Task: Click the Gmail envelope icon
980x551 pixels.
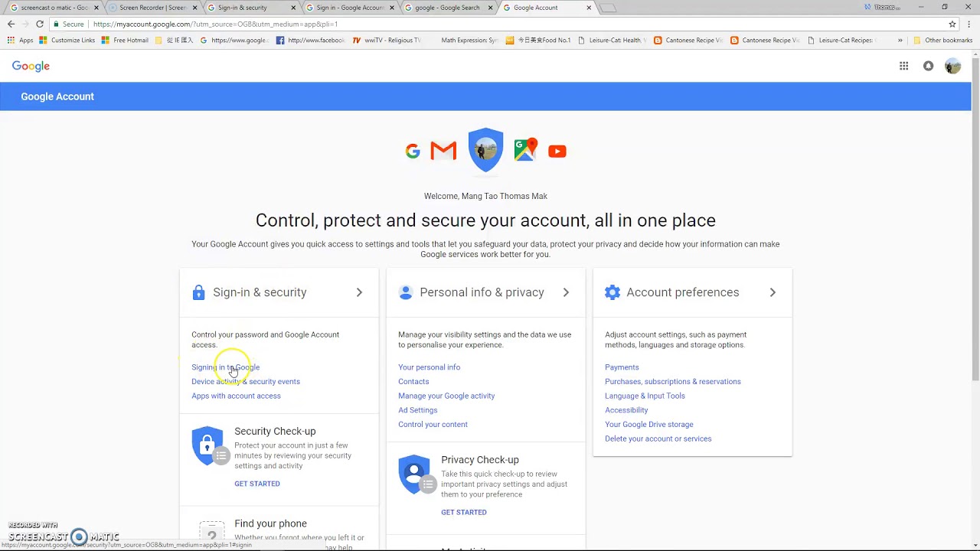Action: click(x=443, y=151)
